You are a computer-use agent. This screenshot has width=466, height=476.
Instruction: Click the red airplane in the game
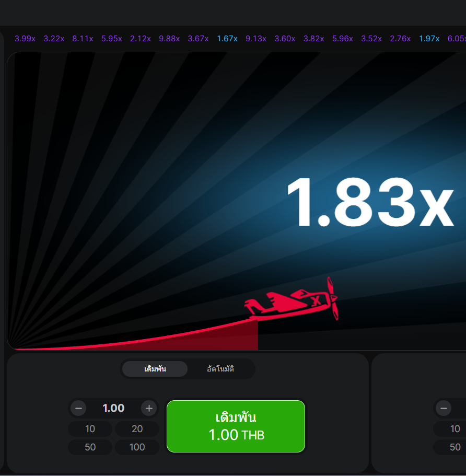click(x=291, y=300)
